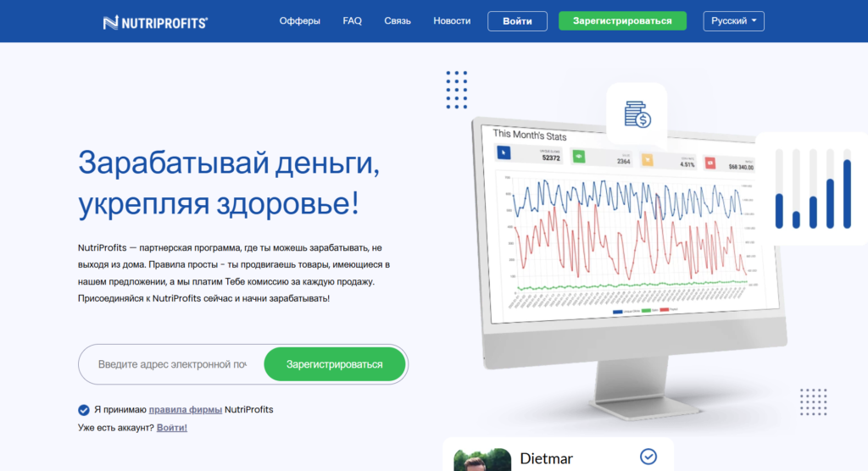
Task: Click the NutriProfits logo
Action: [155, 23]
